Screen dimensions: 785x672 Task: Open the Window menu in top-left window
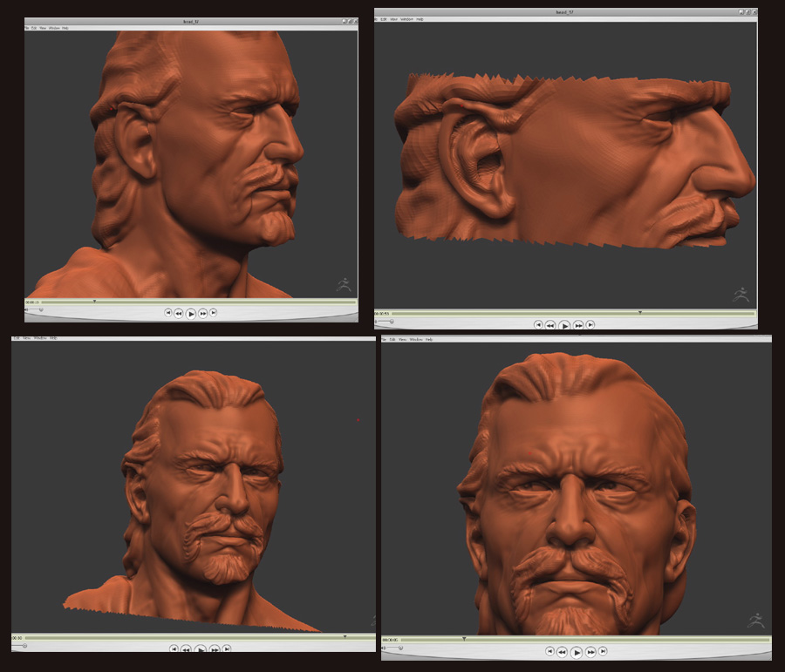click(54, 28)
